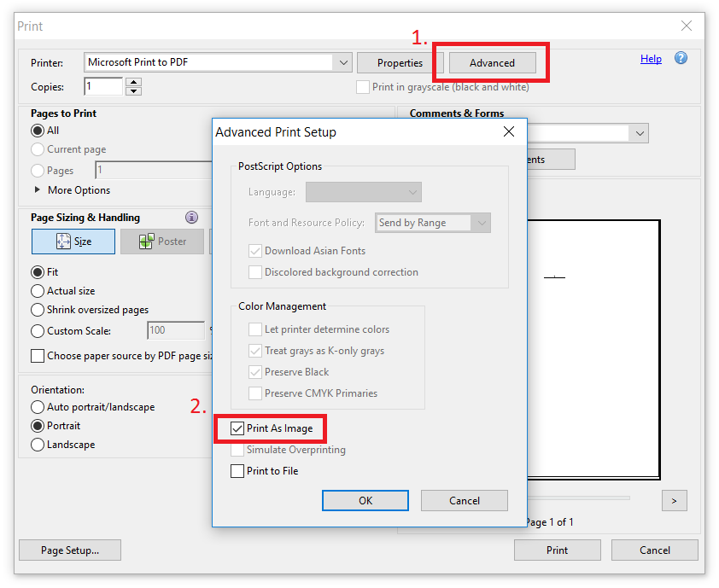Enable the Print to File checkbox
This screenshot has height=588, width=719.
pyautogui.click(x=237, y=471)
